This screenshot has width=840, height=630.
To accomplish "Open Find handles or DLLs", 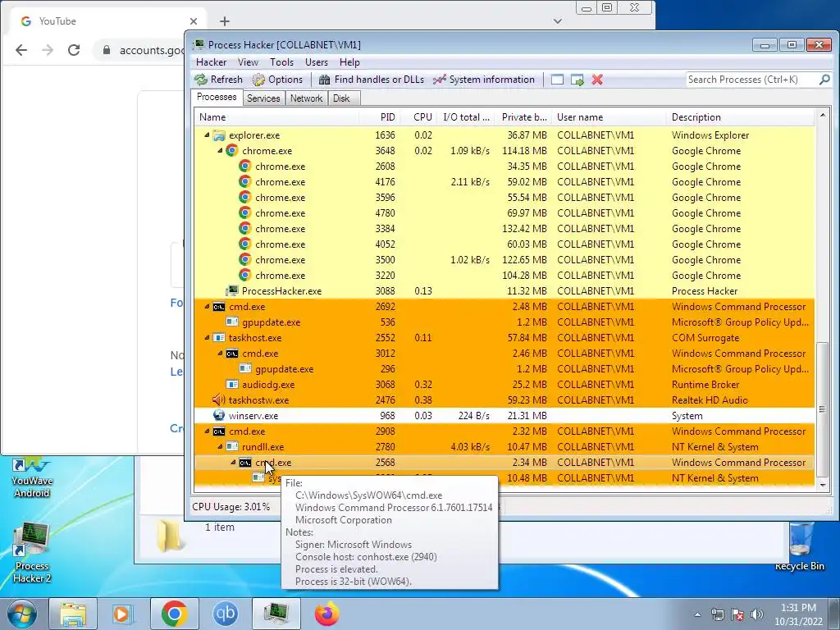I will pyautogui.click(x=371, y=80).
